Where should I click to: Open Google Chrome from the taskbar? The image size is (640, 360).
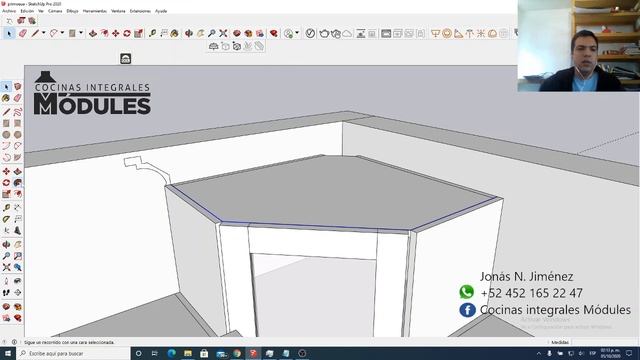click(237, 353)
